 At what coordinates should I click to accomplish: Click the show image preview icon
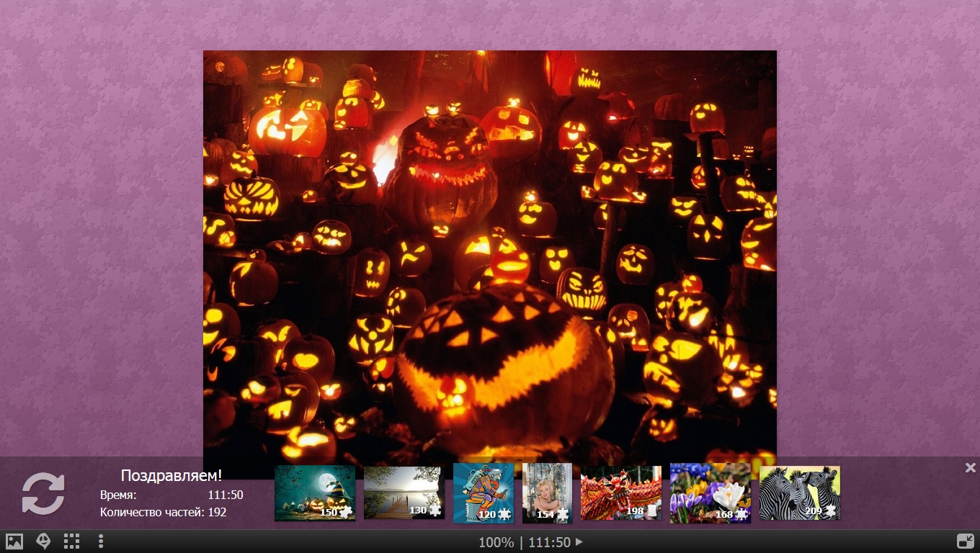point(14,541)
